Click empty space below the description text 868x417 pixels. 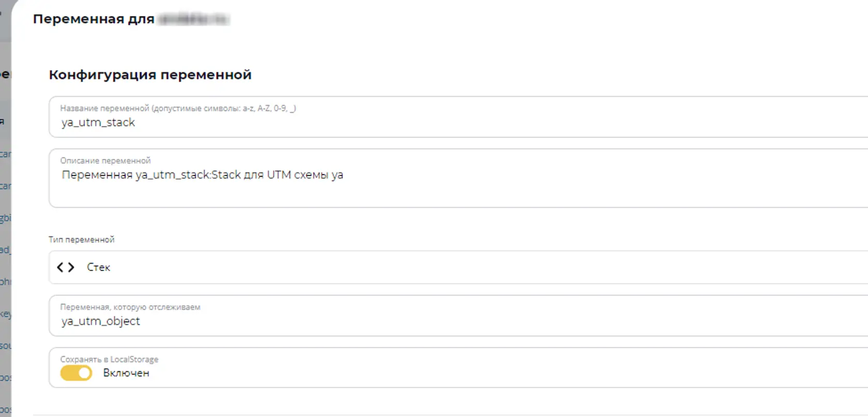459,195
